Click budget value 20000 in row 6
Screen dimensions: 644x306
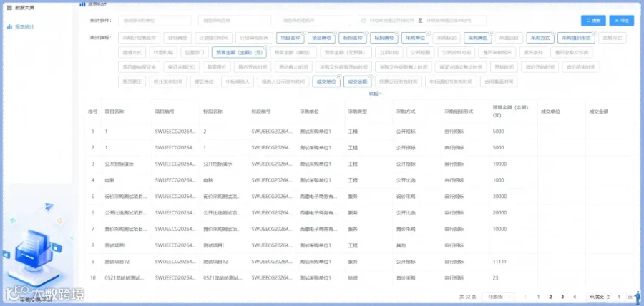point(499,212)
